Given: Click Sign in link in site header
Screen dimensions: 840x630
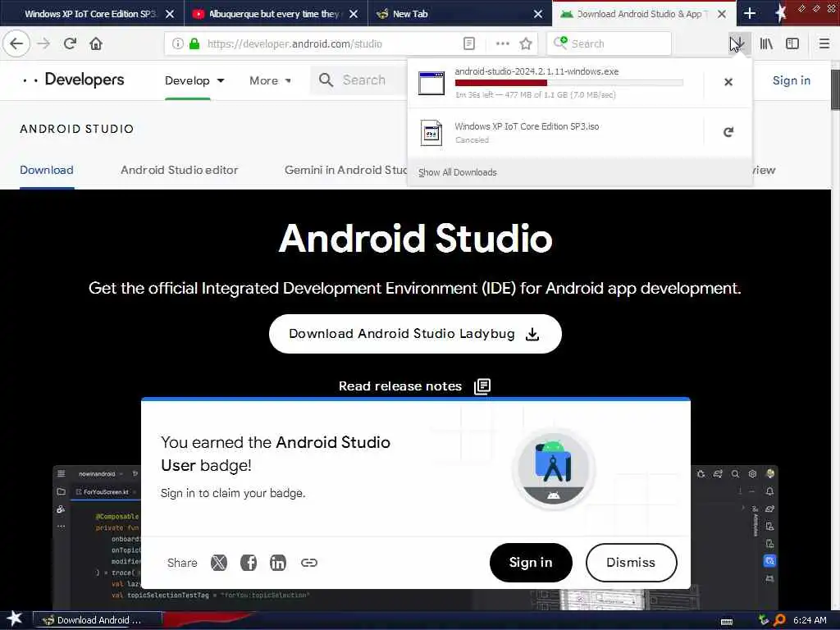Looking at the screenshot, I should [x=791, y=80].
